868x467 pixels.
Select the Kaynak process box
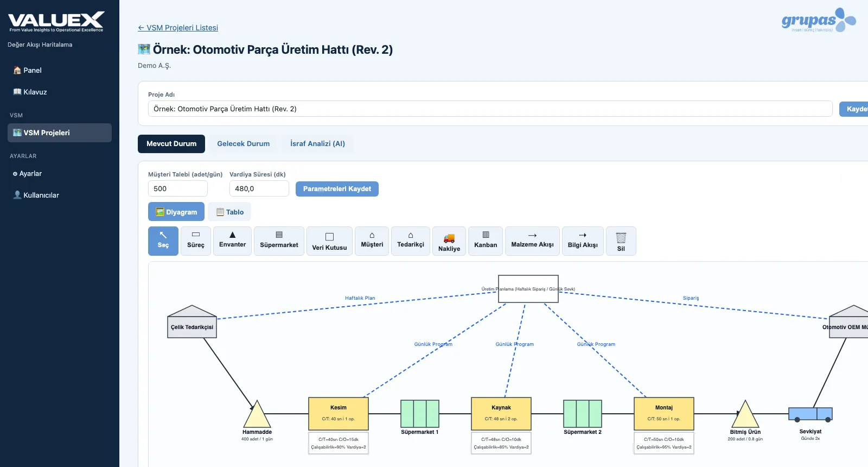point(501,413)
